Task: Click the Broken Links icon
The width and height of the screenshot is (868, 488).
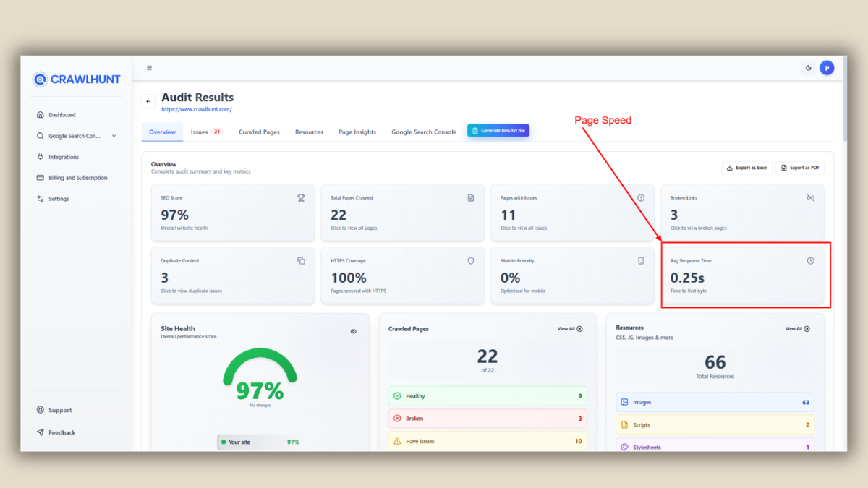Action: 810,198
